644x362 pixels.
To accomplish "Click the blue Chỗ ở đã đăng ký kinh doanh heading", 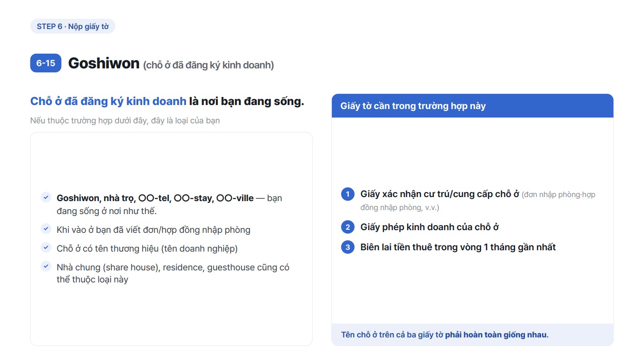I will click(108, 101).
